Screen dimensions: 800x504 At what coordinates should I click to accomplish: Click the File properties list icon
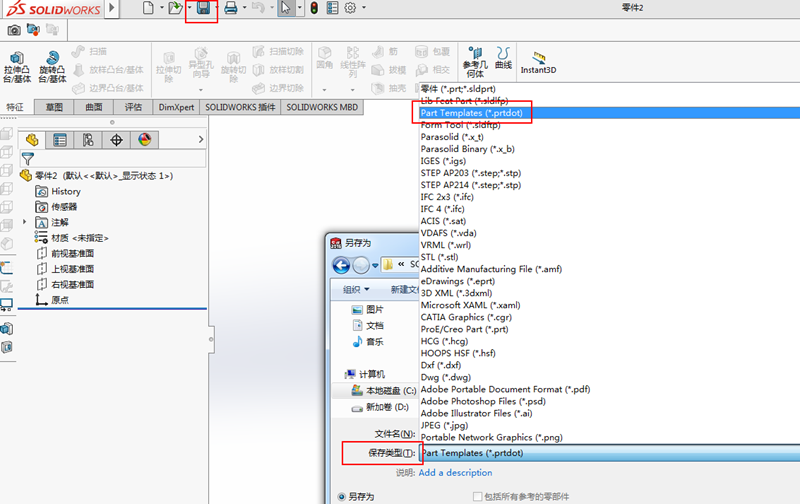332,8
